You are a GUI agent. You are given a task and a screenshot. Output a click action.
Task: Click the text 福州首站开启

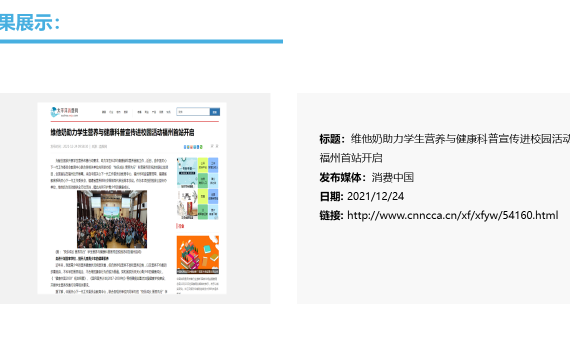[x=351, y=158]
